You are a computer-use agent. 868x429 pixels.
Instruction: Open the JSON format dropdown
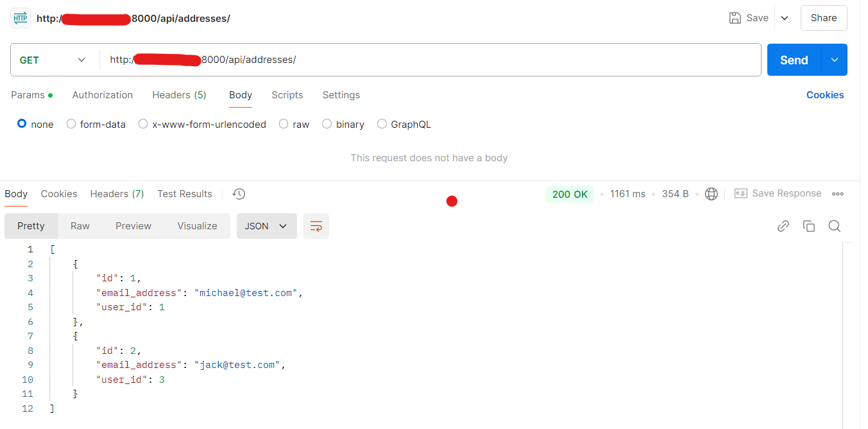pos(266,226)
